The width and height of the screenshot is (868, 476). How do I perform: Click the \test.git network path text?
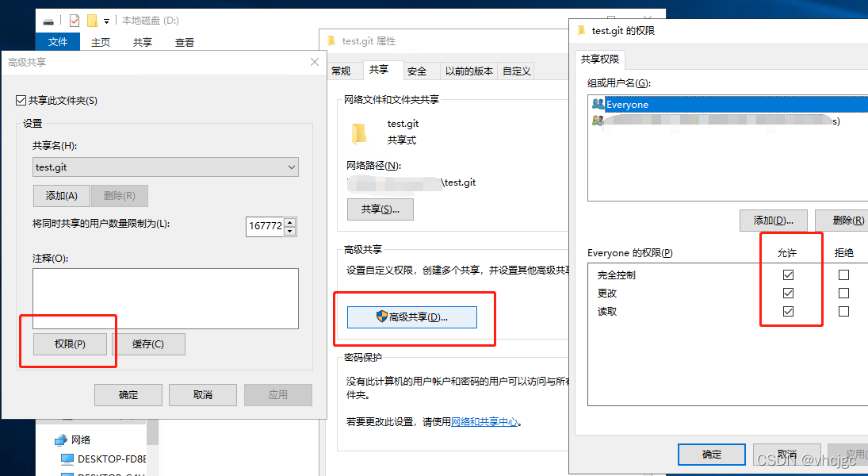[x=459, y=182]
